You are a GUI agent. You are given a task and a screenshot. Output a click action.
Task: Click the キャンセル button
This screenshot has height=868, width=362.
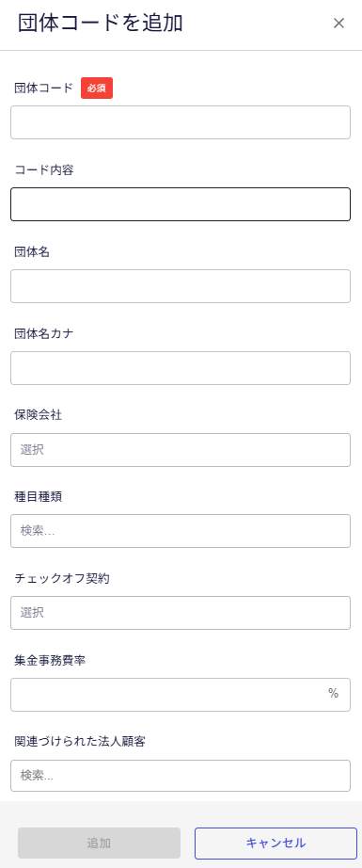click(275, 844)
